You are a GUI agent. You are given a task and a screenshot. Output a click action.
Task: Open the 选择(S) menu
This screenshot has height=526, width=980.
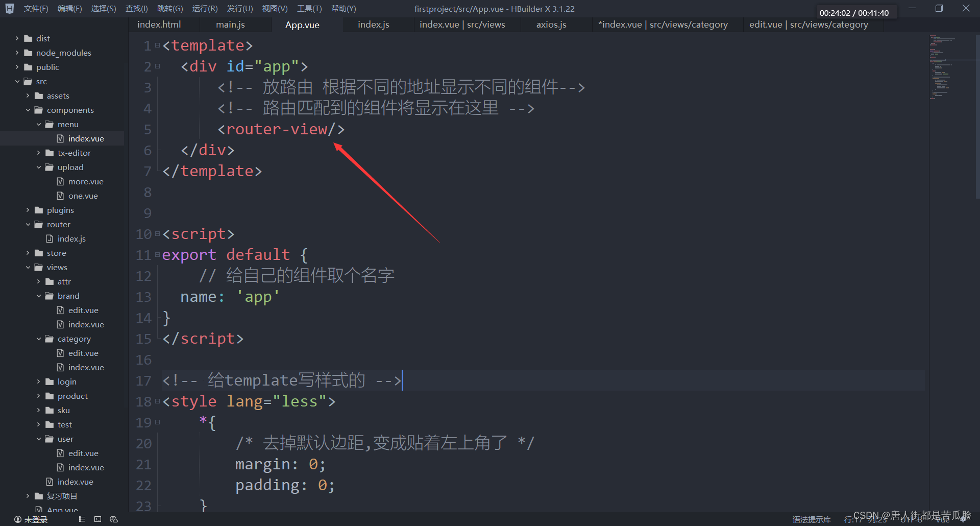(104, 9)
